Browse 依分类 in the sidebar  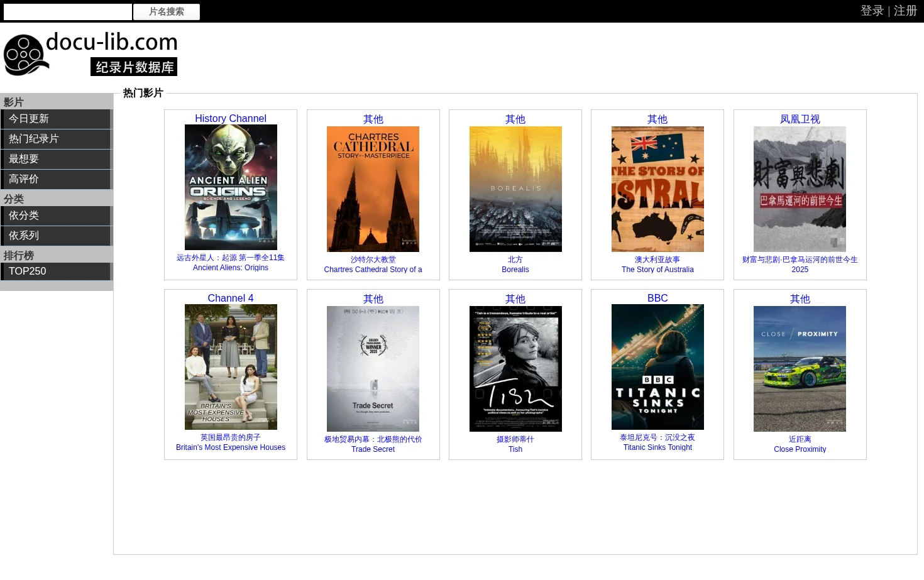tap(55, 216)
